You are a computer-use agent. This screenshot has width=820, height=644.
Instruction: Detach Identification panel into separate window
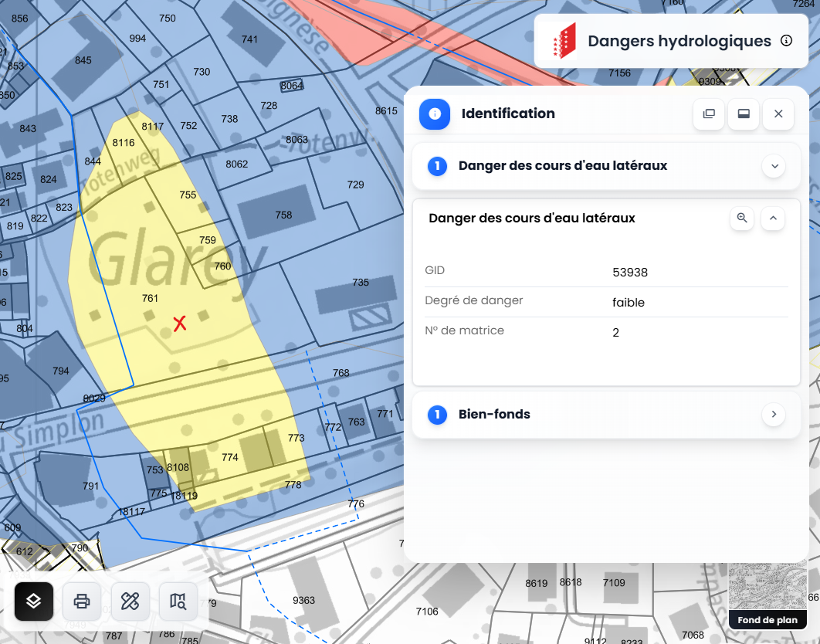coord(709,114)
